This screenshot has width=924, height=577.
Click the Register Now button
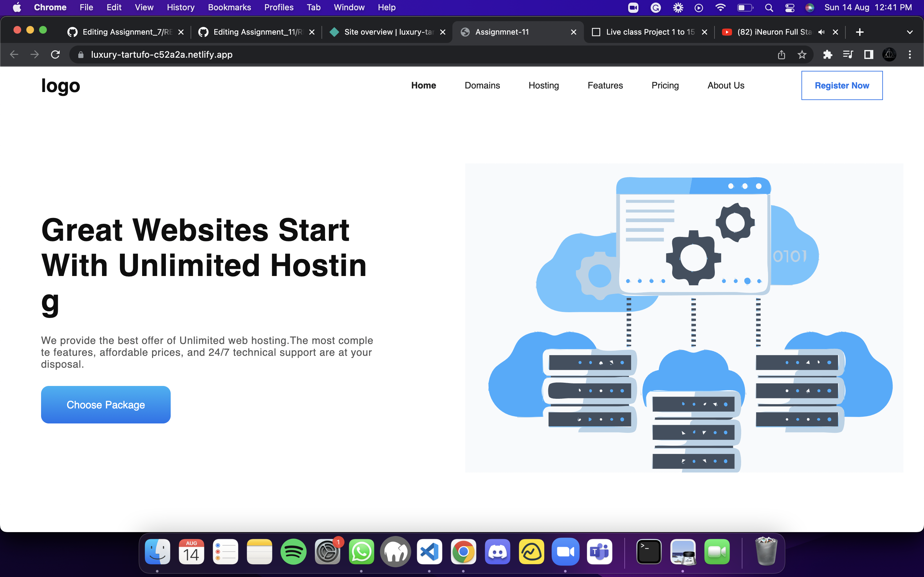(842, 86)
